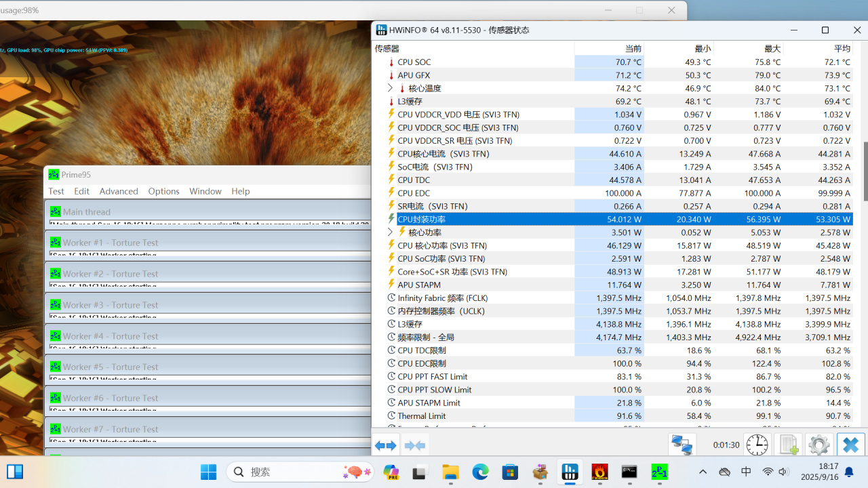Click the lightning icon beside CPU EDC

[391, 192]
